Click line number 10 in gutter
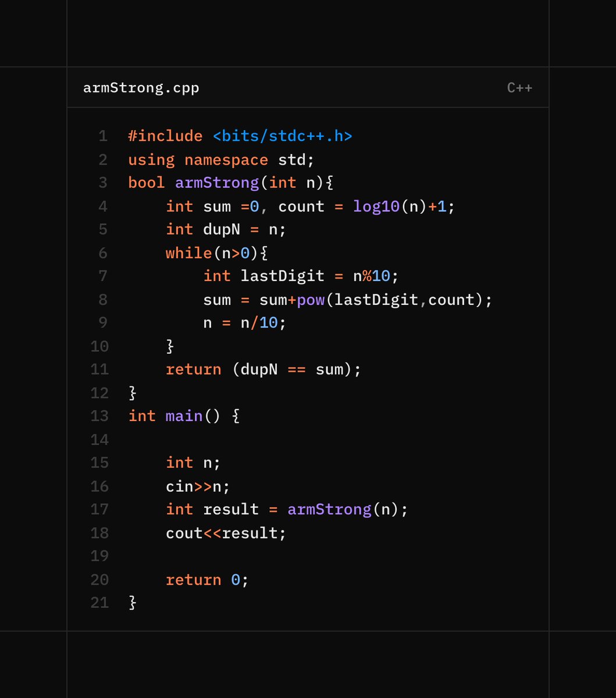The height and width of the screenshot is (698, 616). click(99, 347)
